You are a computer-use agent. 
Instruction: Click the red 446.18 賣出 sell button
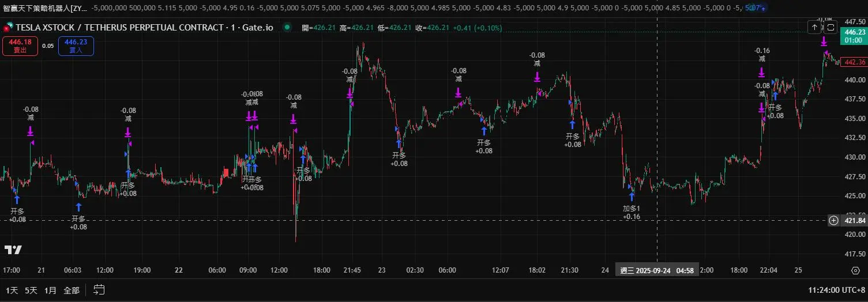20,46
